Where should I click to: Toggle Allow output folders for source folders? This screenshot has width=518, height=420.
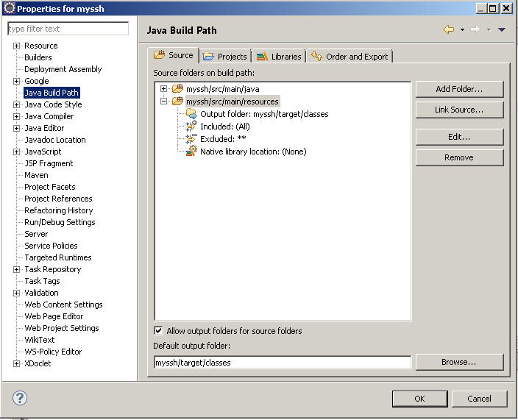click(x=159, y=330)
